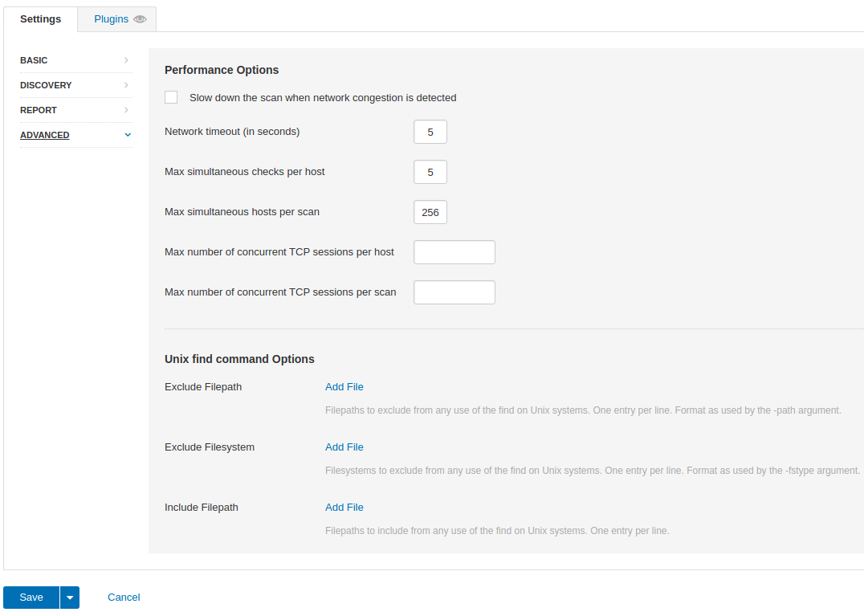Screen dimensions: 864x616
Task: Edit the Network timeout field
Action: click(x=430, y=133)
